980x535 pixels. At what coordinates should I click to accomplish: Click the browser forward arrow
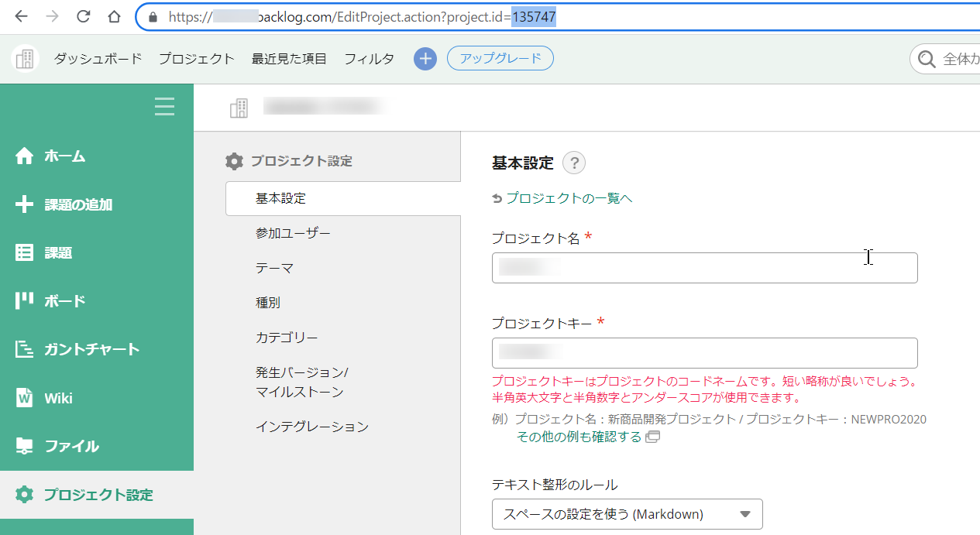coord(52,16)
